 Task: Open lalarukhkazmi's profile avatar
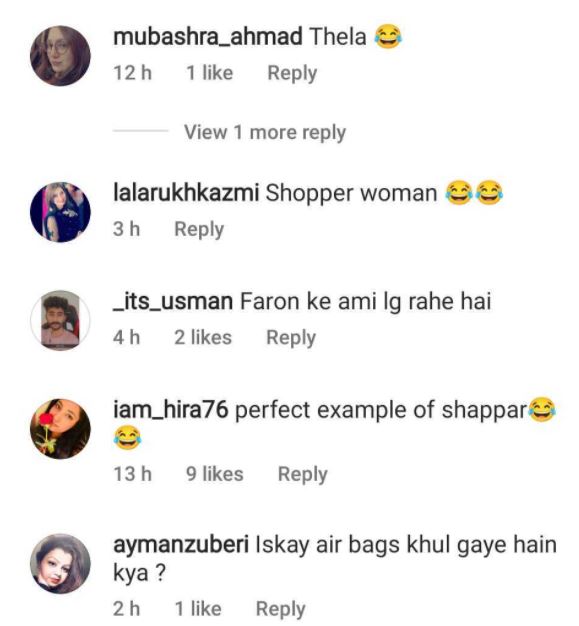60,212
